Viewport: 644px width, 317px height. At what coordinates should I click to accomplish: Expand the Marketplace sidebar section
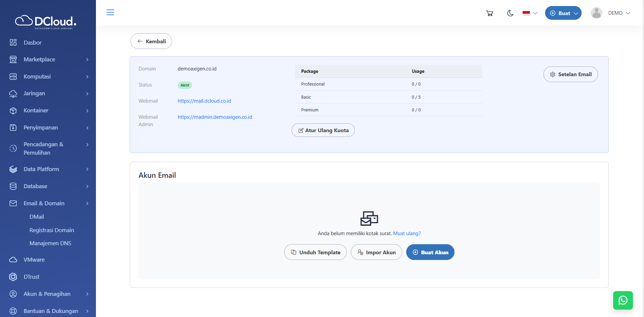pos(49,59)
